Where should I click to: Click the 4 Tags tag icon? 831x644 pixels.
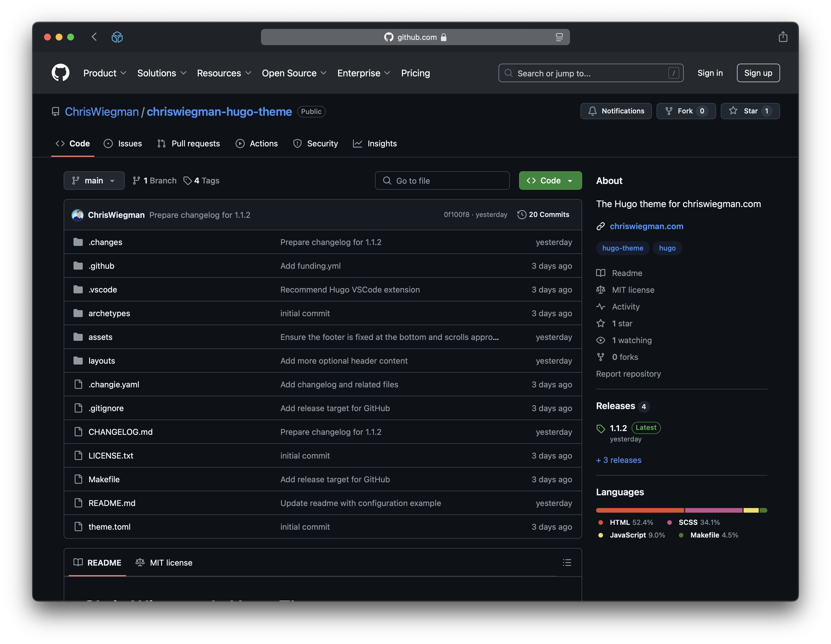coord(187,180)
